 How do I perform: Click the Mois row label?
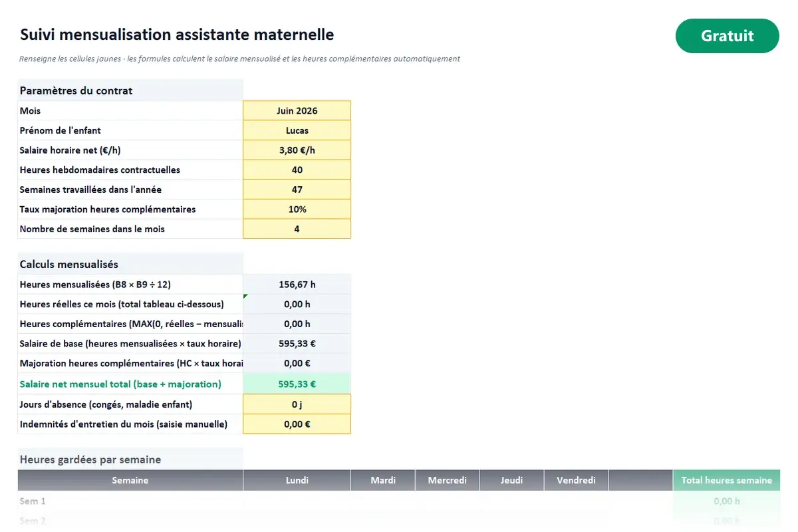pyautogui.click(x=31, y=110)
